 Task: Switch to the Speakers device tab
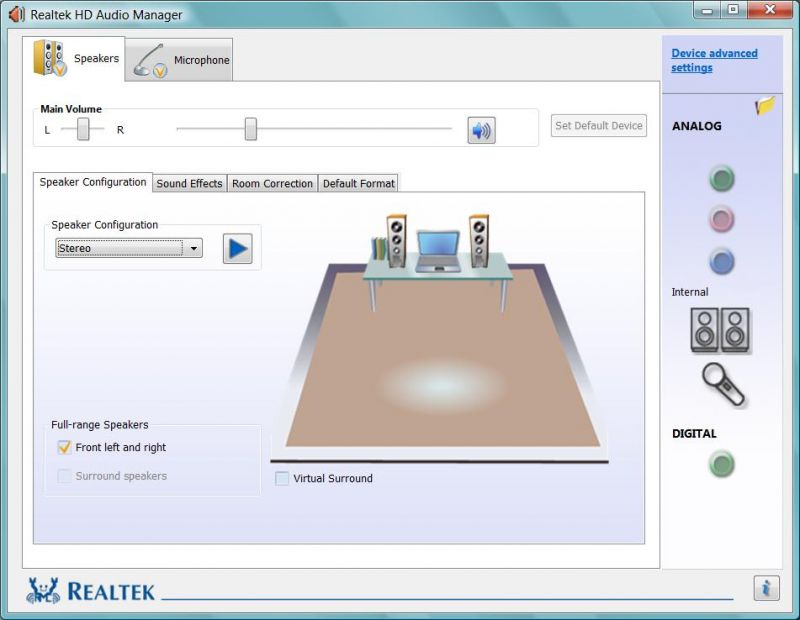point(74,59)
